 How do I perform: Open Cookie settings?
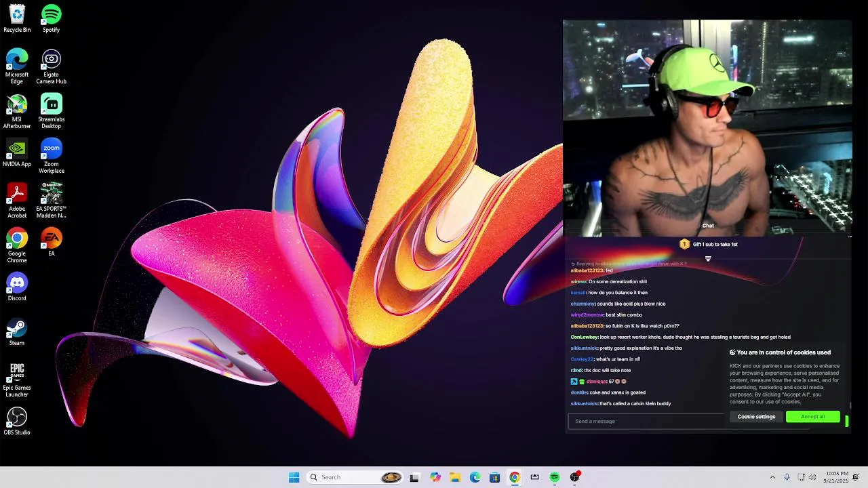(x=756, y=417)
